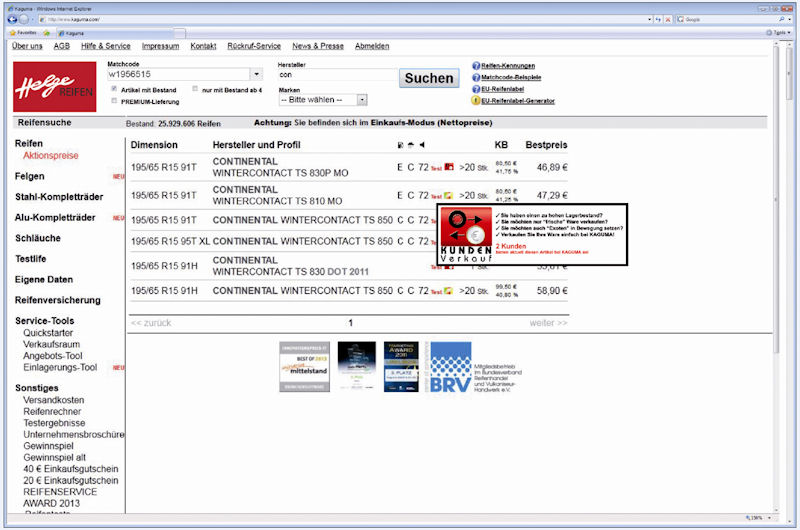Open the Marken 'Bitte wählen' dropdown
This screenshot has height=530, width=800.
(x=322, y=100)
